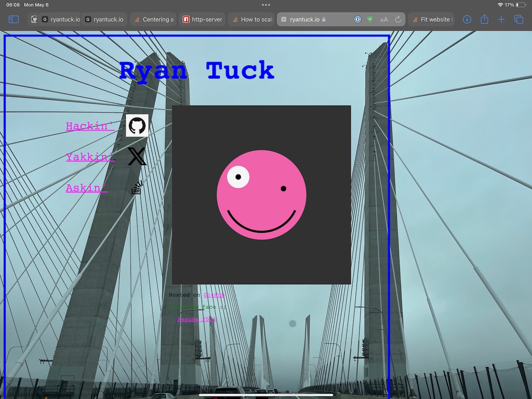Click the 1Password extension icon
Viewport: 532px width, 399px height.
(357, 20)
